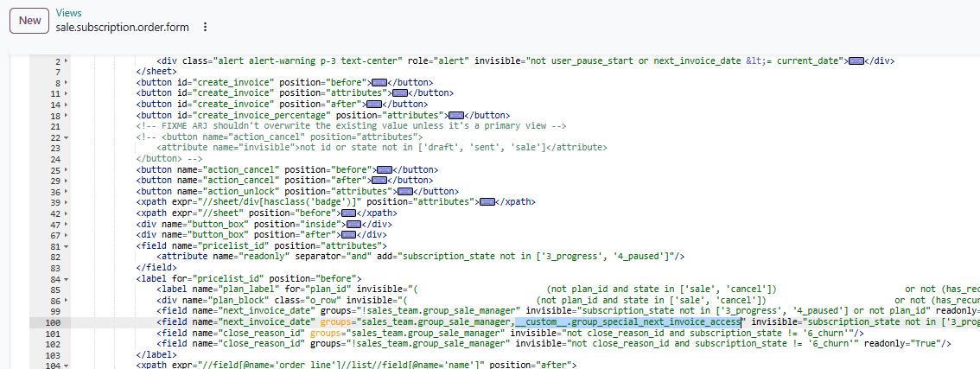The width and height of the screenshot is (980, 369).
Task: Expand the folded block at line 2
Action: click(67, 60)
